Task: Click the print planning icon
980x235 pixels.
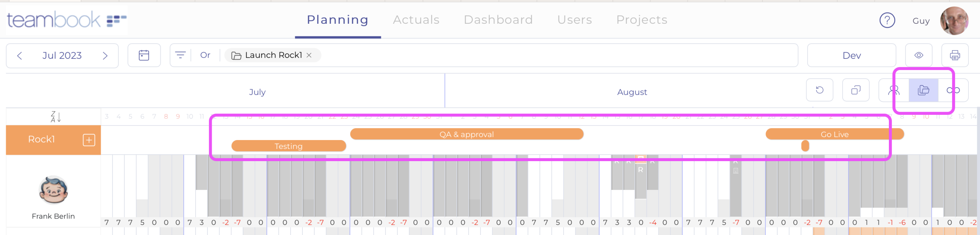Action: point(955,55)
